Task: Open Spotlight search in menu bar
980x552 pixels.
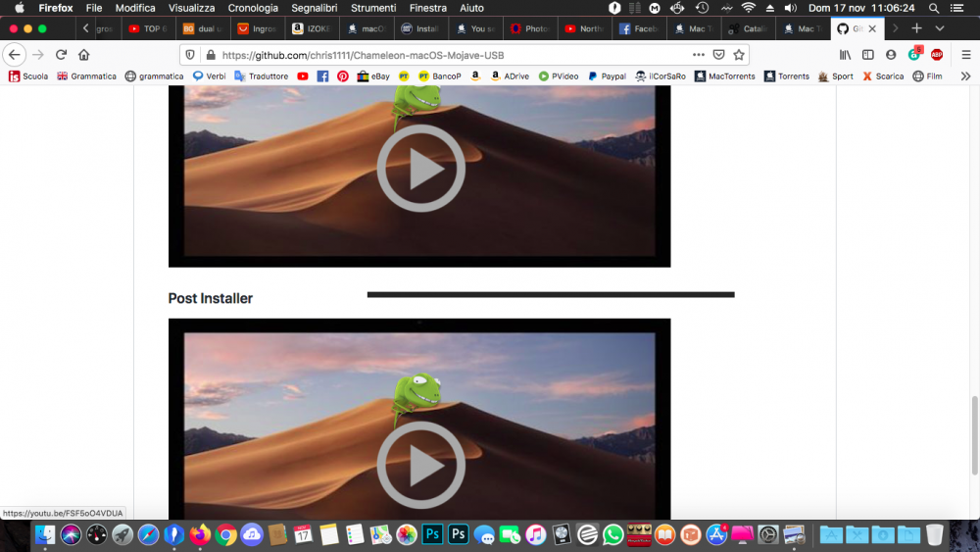Action: point(933,8)
